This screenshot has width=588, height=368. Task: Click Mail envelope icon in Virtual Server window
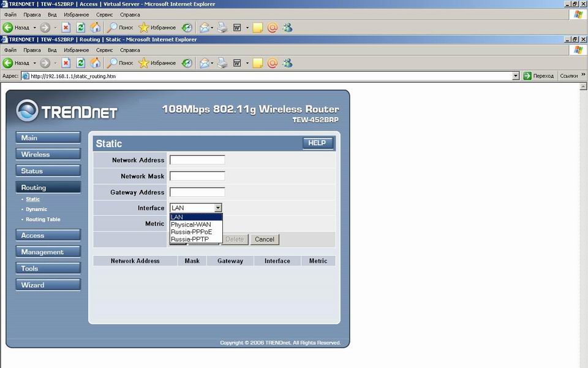pyautogui.click(x=205, y=28)
